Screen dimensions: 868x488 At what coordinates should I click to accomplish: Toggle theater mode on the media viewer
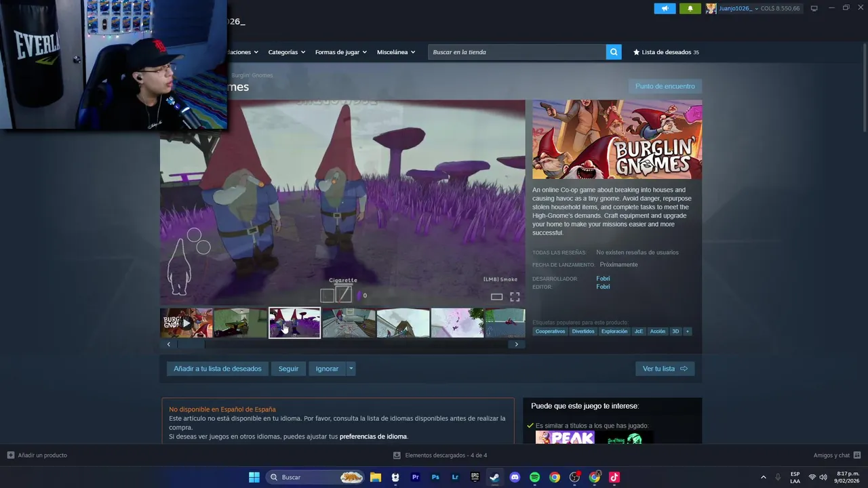point(496,297)
